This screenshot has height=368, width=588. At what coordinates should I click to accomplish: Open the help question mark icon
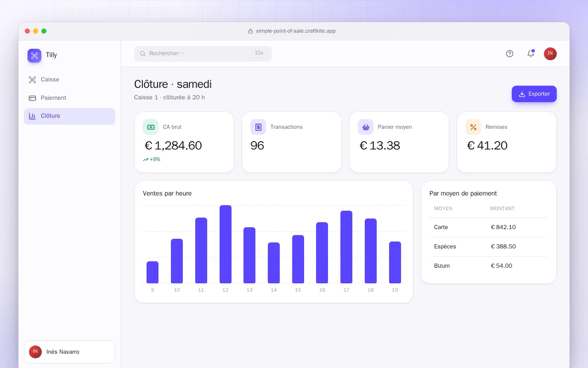tap(509, 54)
